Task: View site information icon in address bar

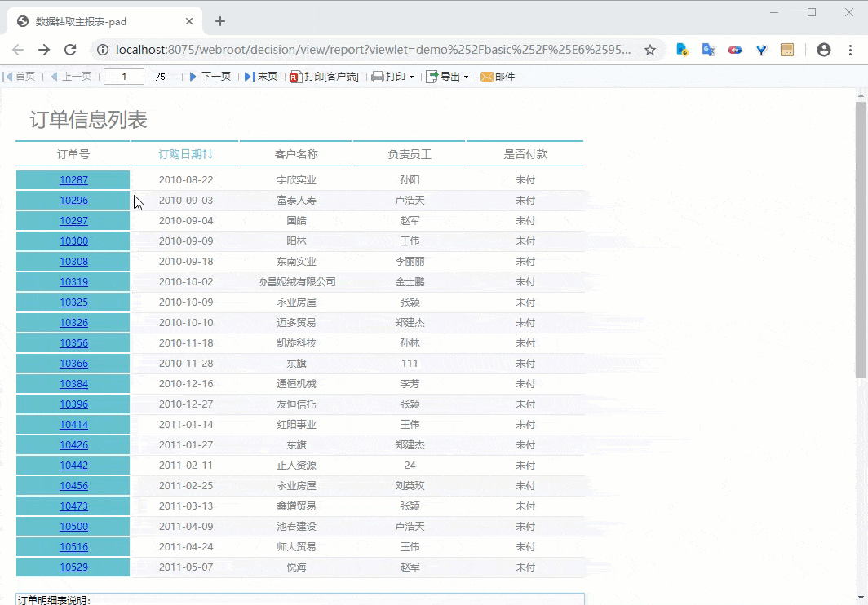Action: [x=103, y=50]
